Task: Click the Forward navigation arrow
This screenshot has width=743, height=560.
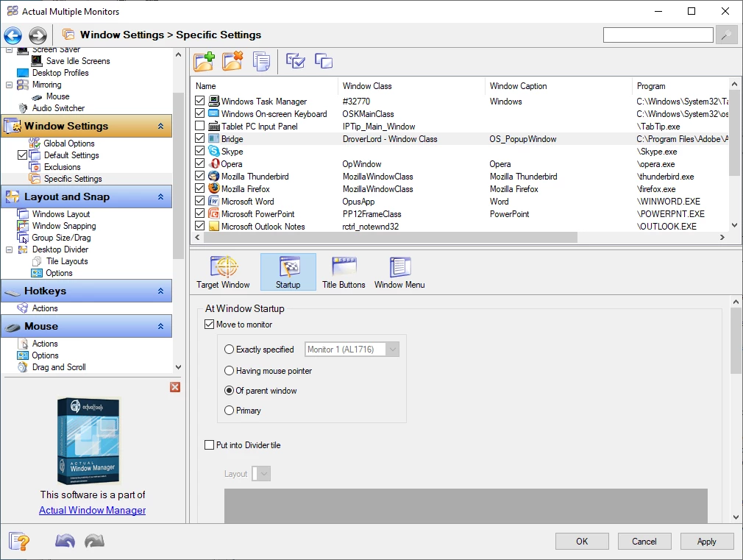Action: [38, 35]
